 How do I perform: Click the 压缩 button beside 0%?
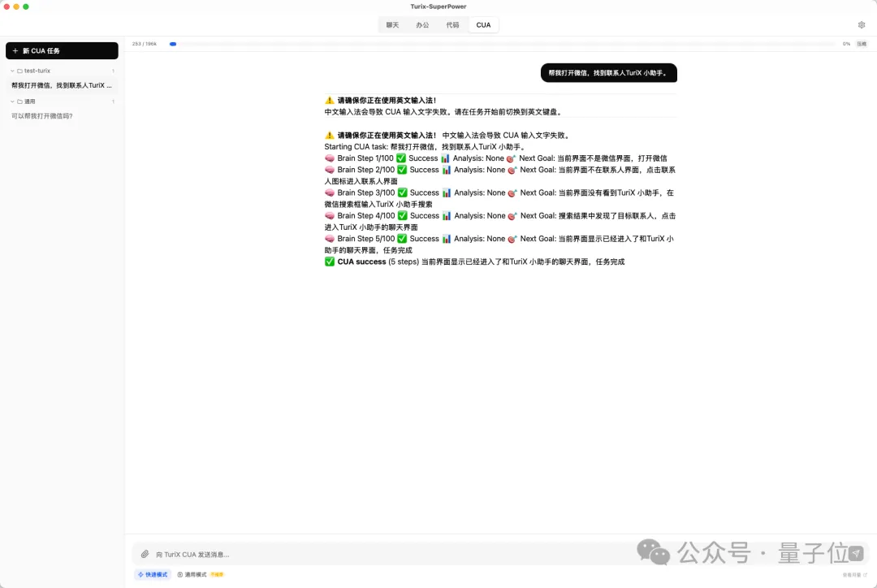pyautogui.click(x=861, y=44)
